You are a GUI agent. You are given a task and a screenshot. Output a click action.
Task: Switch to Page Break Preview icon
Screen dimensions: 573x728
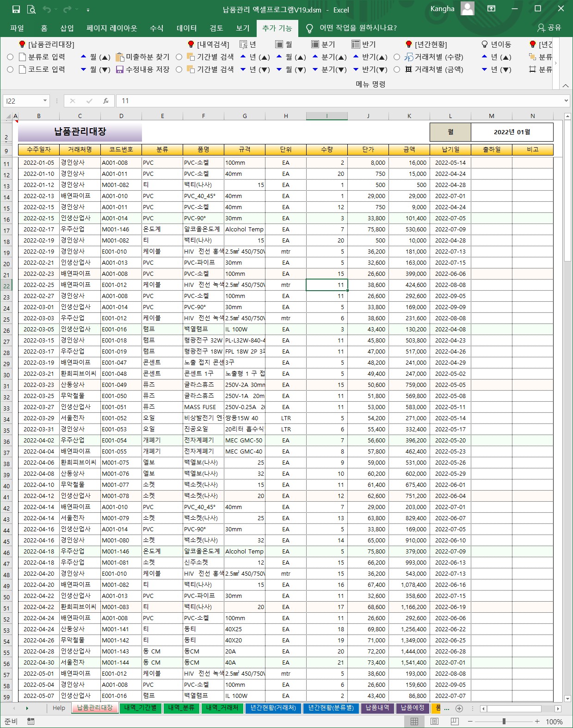455,722
